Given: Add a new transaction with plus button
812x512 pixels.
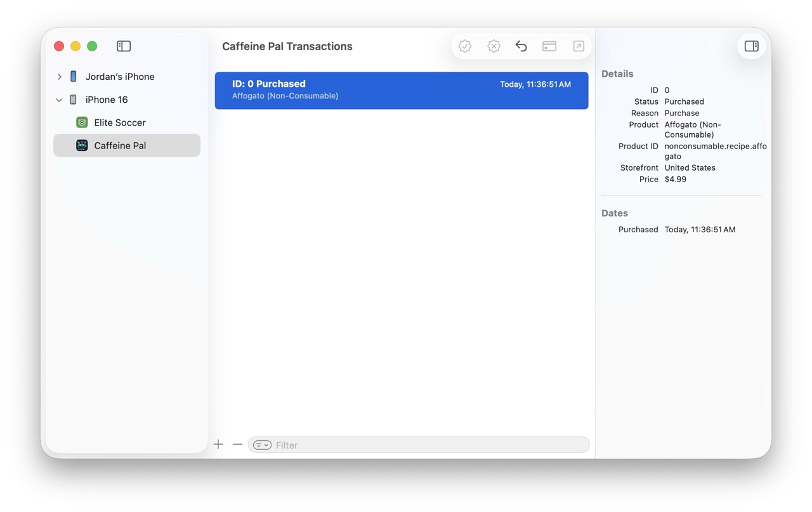Looking at the screenshot, I should (x=218, y=445).
